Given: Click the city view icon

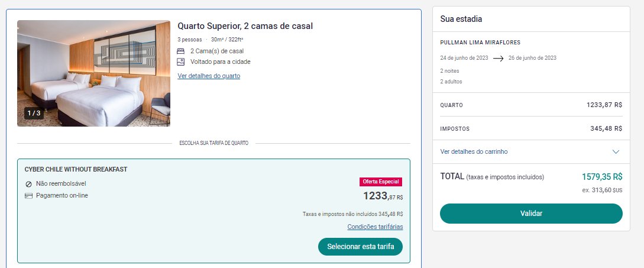Looking at the screenshot, I should [x=181, y=62].
